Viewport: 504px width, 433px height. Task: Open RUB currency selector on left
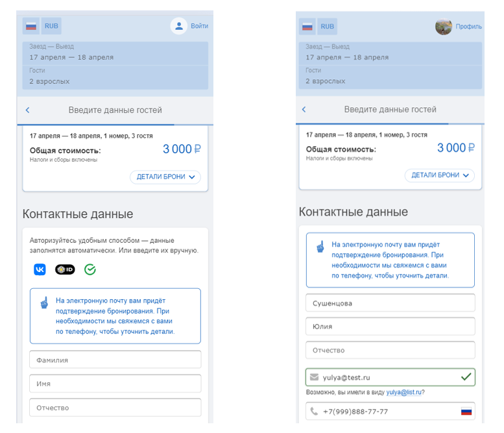click(51, 26)
